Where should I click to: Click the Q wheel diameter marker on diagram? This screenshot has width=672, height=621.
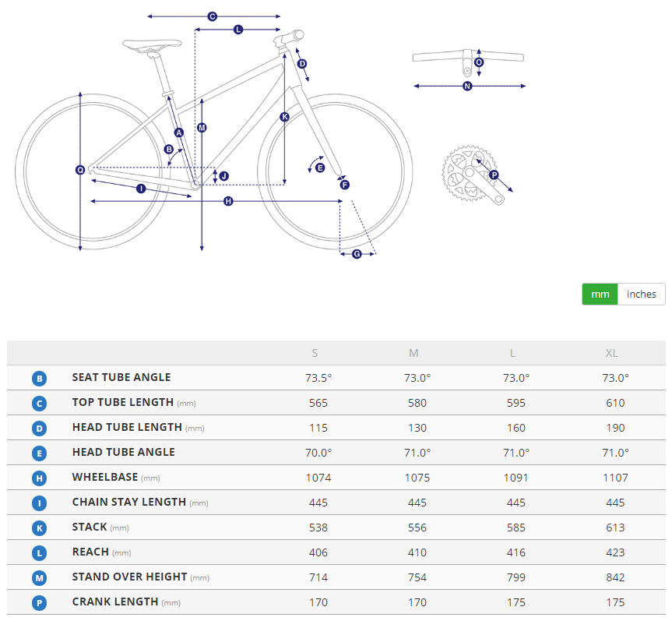coord(80,170)
